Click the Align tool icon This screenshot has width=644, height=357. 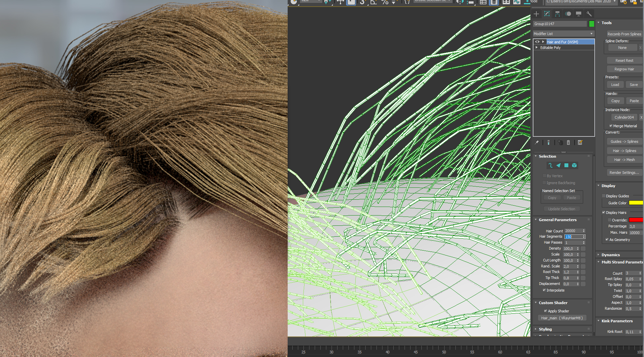[471, 2]
